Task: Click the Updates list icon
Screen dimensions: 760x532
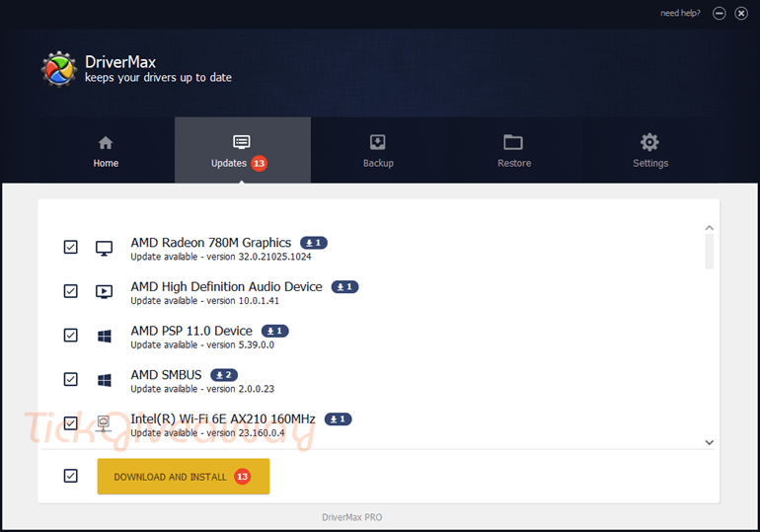Action: point(242,142)
